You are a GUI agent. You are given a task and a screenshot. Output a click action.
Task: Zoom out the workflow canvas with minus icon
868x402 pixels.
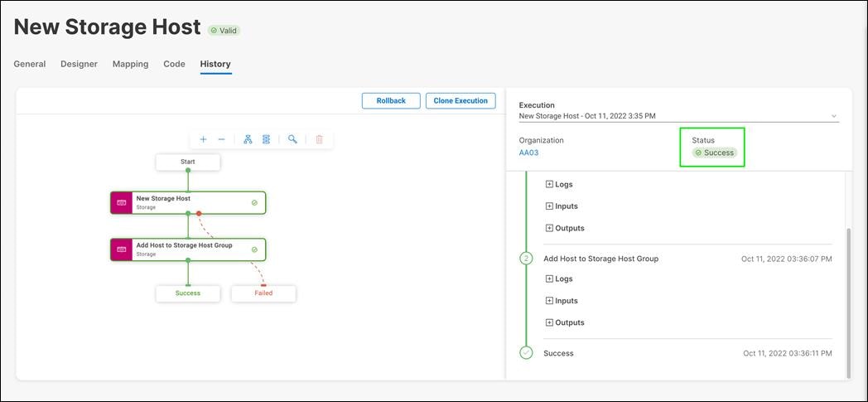[221, 139]
